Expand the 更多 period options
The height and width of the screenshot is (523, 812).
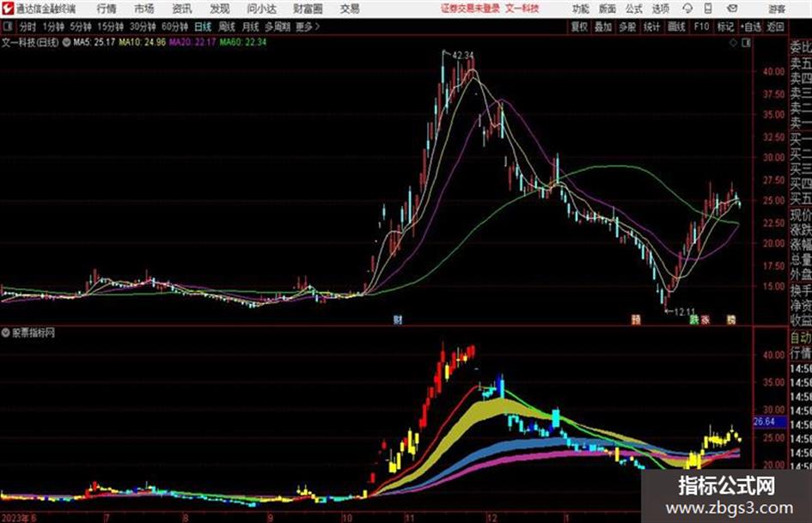click(308, 27)
